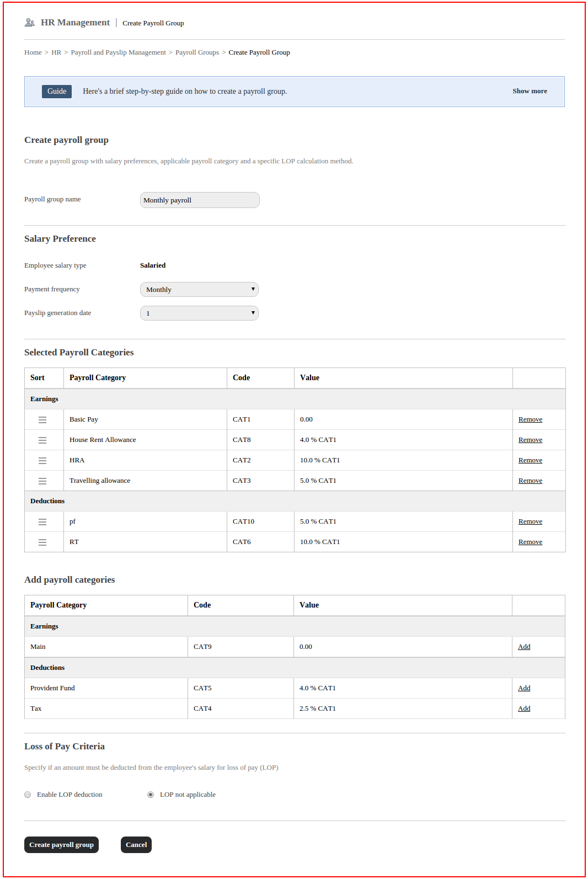Click the Salaried salary type text
The image size is (588, 879).
click(153, 265)
